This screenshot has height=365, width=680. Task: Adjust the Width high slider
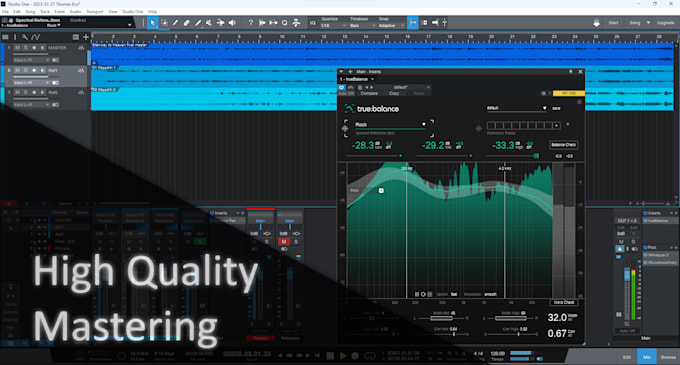pos(510,318)
